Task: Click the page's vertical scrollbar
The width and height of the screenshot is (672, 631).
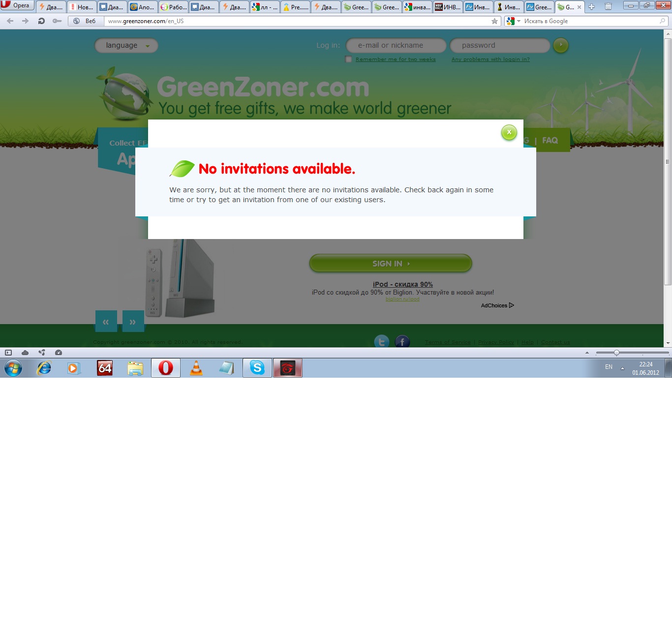Action: pos(668,161)
